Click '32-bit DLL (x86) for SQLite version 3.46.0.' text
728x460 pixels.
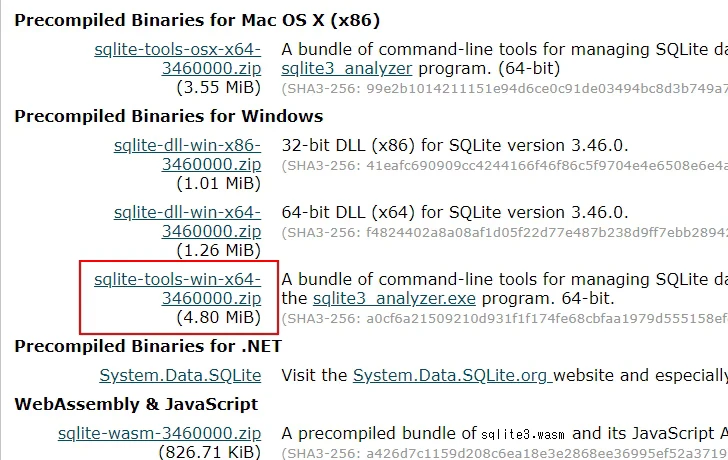455,145
